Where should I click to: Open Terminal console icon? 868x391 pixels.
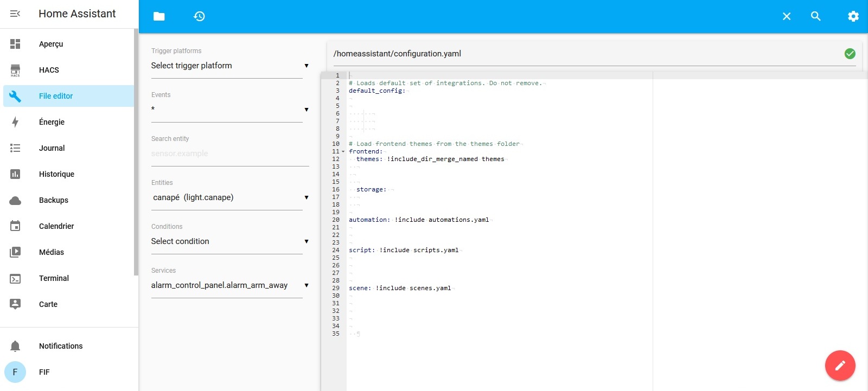point(15,278)
